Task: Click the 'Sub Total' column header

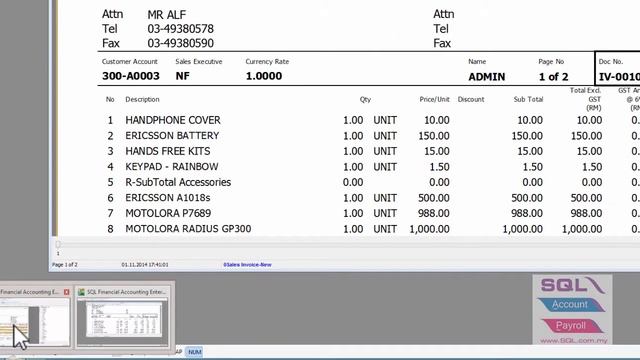Action: click(x=528, y=99)
